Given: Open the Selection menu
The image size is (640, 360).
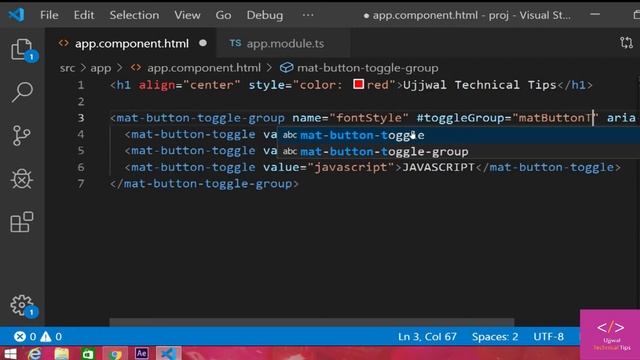Looking at the screenshot, I should pyautogui.click(x=134, y=15).
